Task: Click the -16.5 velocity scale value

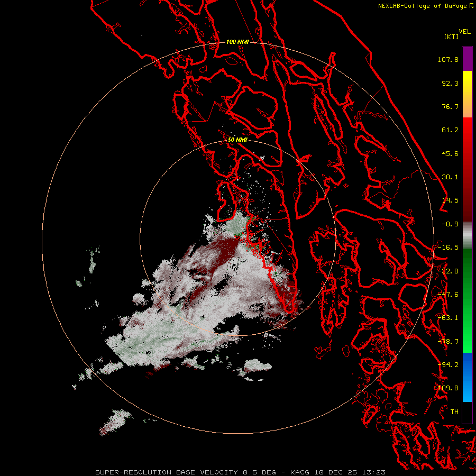Action: [448, 248]
